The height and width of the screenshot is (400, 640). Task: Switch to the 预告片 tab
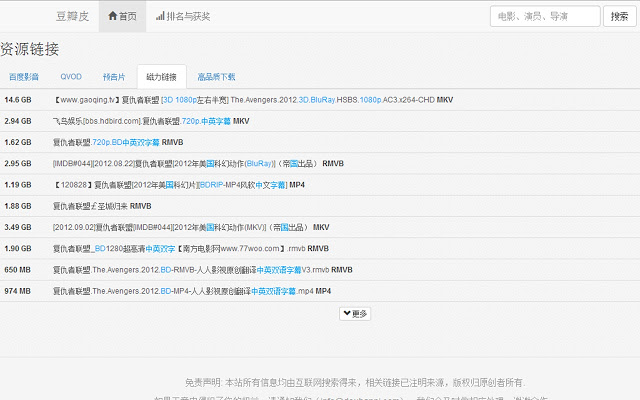point(114,77)
